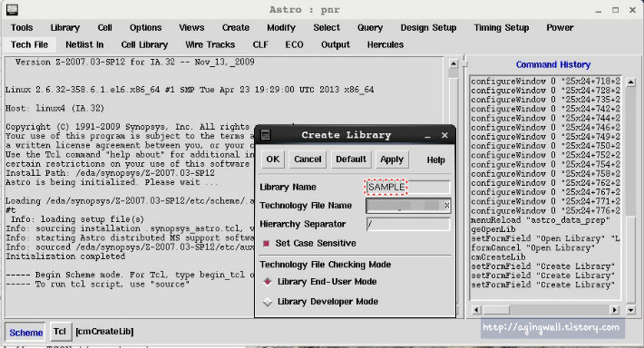
Task: Minimize the Create Library dialog
Action: pyautogui.click(x=427, y=136)
